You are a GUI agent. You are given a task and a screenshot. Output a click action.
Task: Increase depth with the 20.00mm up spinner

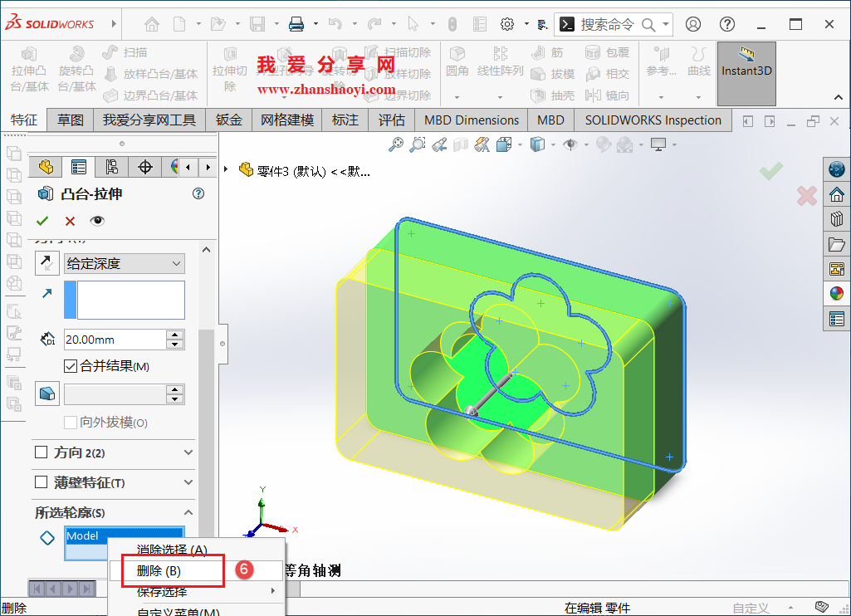click(x=175, y=334)
